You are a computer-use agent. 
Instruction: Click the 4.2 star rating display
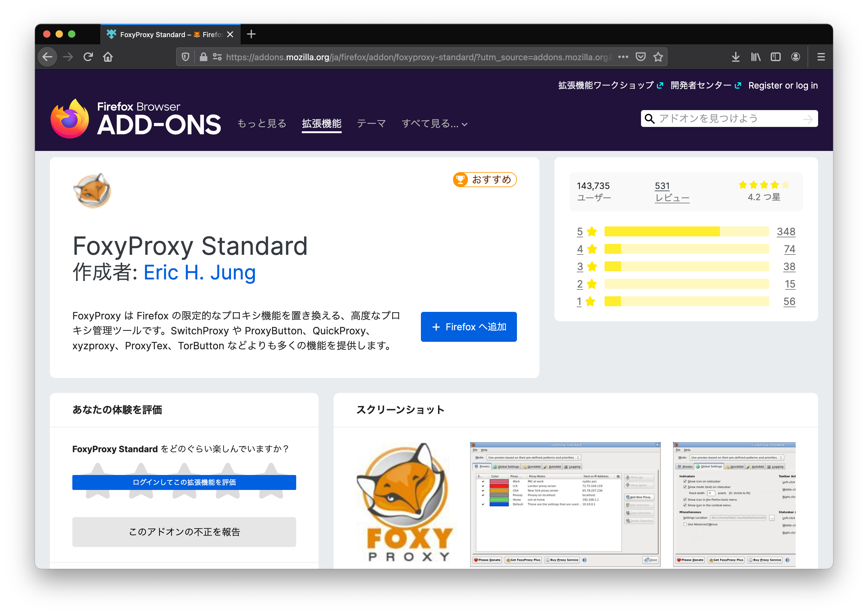click(764, 191)
